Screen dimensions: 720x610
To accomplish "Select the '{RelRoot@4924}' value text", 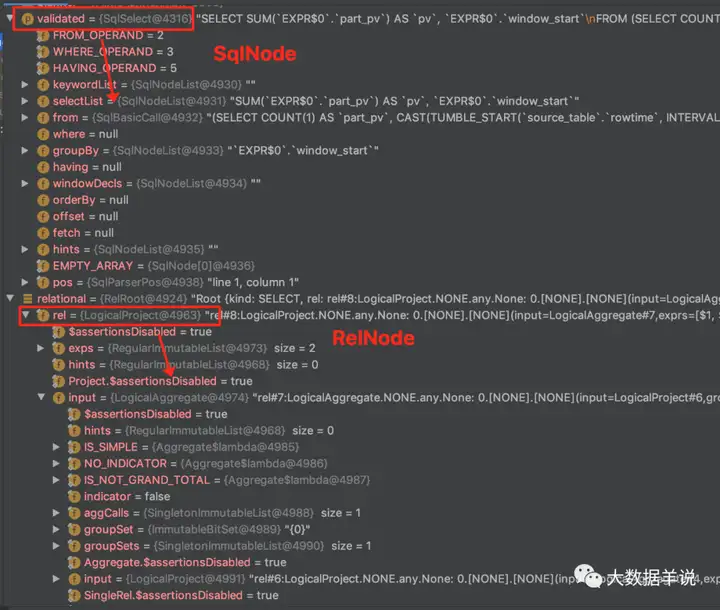I will 143,299.
